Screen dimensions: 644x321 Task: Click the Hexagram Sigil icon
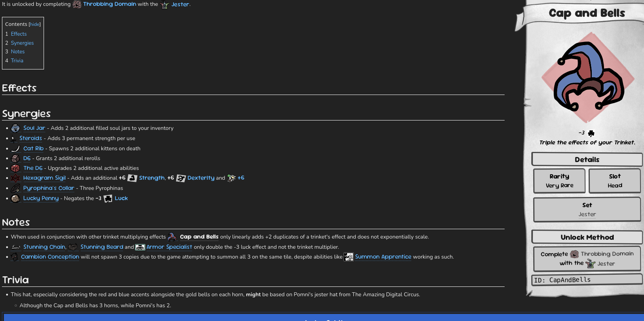click(15, 178)
